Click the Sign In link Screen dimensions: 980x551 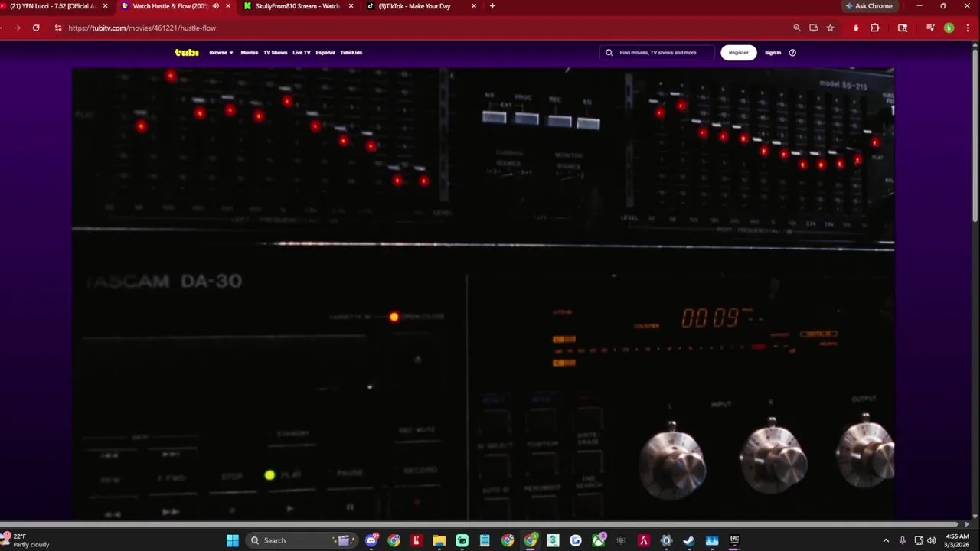tap(773, 53)
